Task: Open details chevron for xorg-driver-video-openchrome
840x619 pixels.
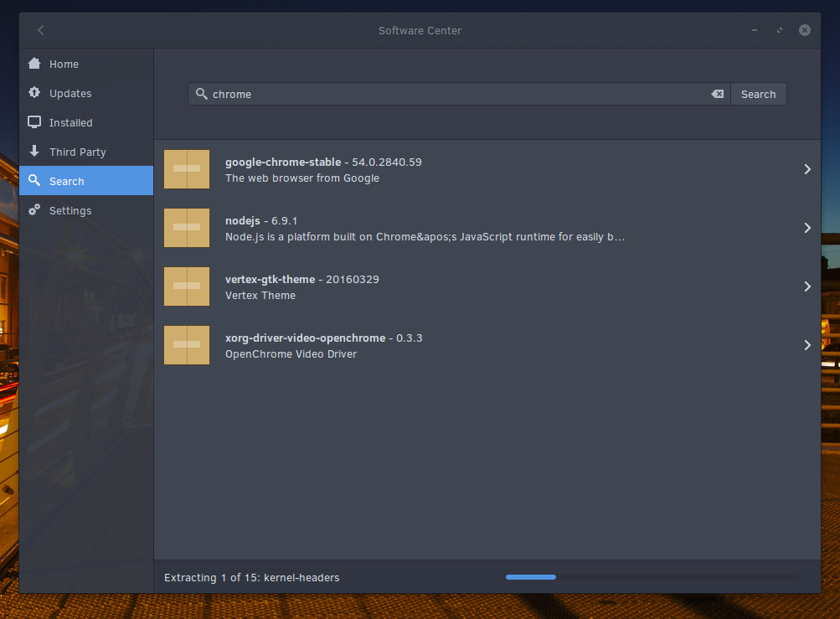Action: point(807,345)
